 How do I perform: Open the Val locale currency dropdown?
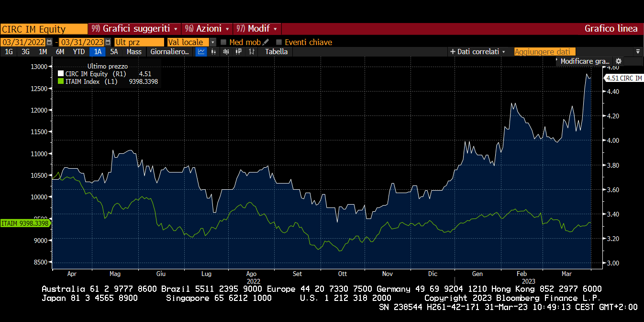coord(213,42)
